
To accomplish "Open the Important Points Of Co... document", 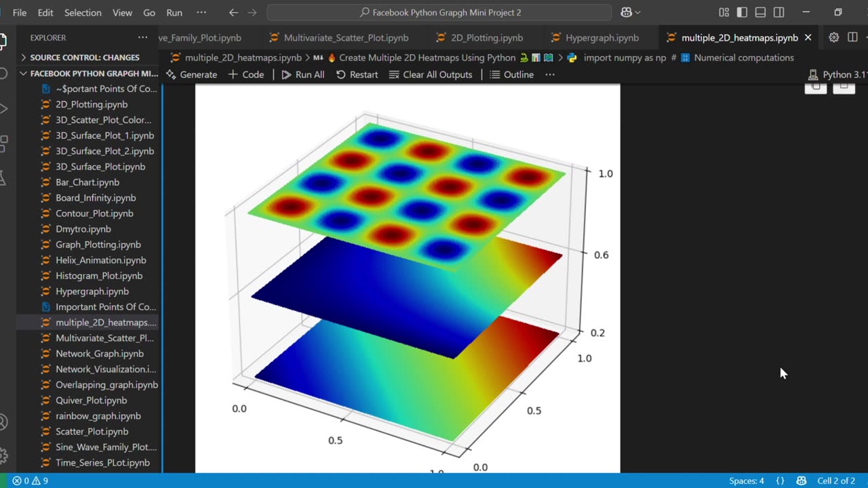I will 106,307.
